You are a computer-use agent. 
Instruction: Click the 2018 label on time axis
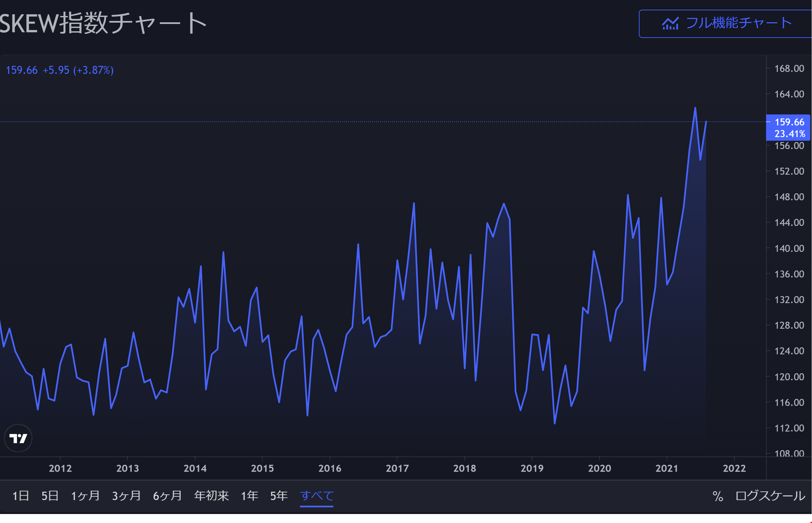[x=464, y=469]
